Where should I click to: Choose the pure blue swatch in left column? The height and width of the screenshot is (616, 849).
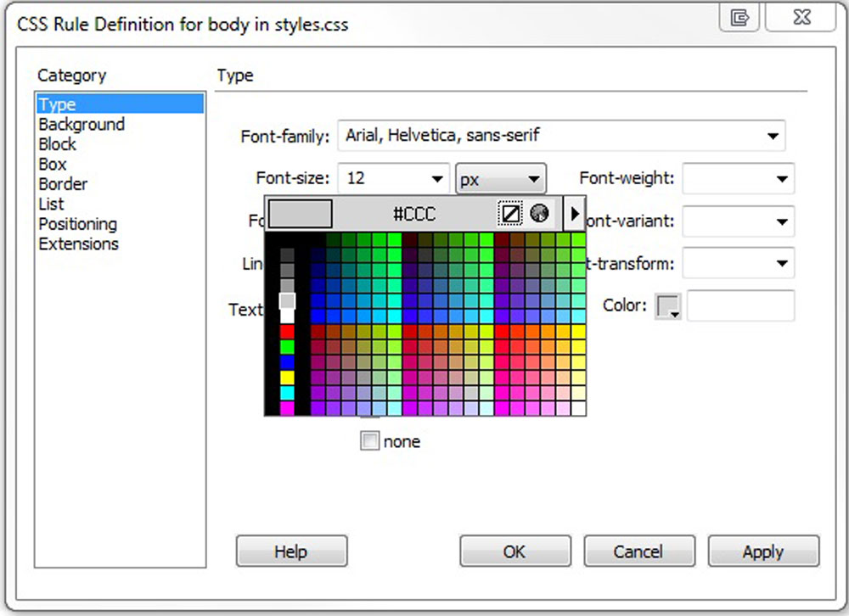tap(287, 361)
